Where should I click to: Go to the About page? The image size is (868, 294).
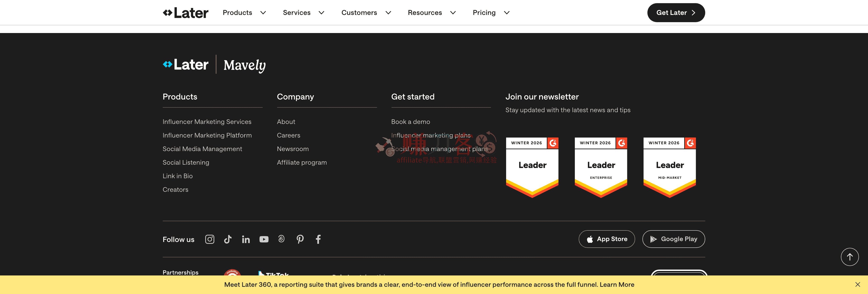point(286,122)
